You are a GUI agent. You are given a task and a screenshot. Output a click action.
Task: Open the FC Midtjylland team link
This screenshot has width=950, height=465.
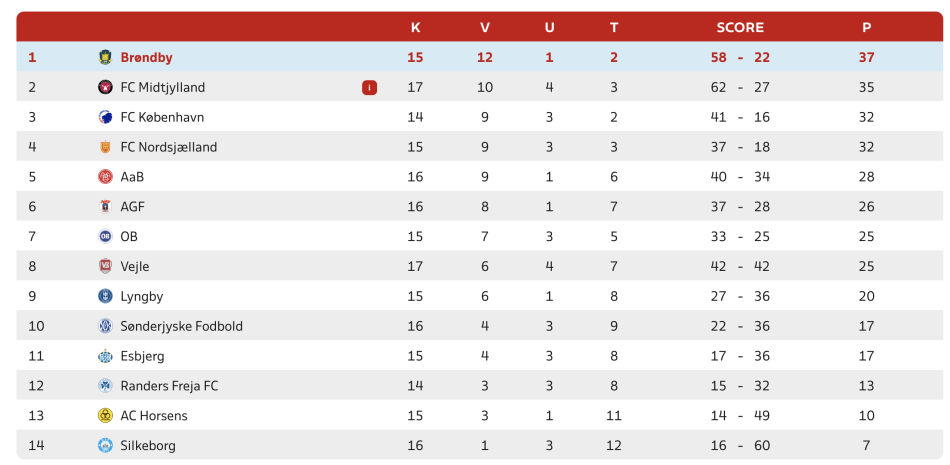point(163,87)
